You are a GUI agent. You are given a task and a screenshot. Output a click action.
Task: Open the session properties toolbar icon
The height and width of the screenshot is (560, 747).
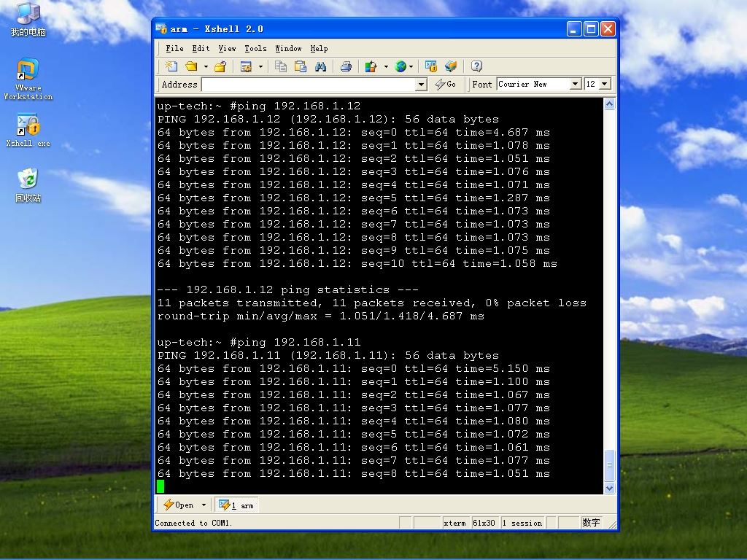246,66
